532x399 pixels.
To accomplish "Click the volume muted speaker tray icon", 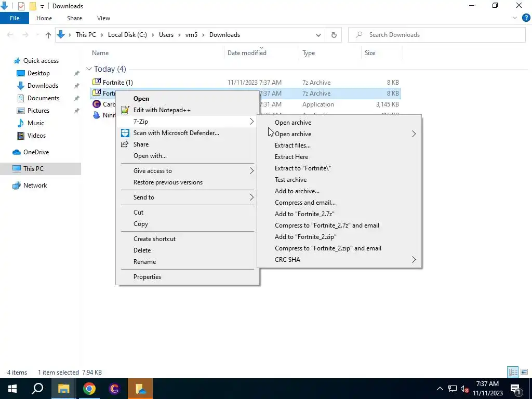I will pyautogui.click(x=464, y=389).
